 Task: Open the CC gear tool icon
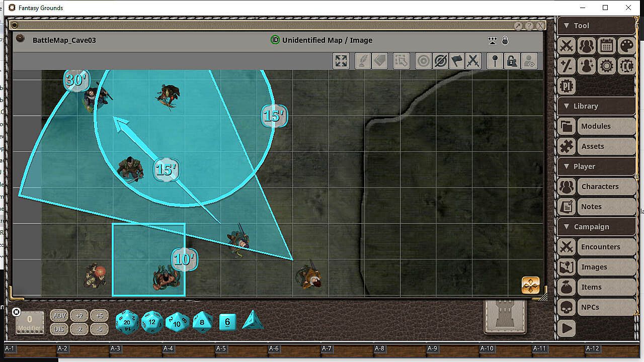[x=627, y=66]
